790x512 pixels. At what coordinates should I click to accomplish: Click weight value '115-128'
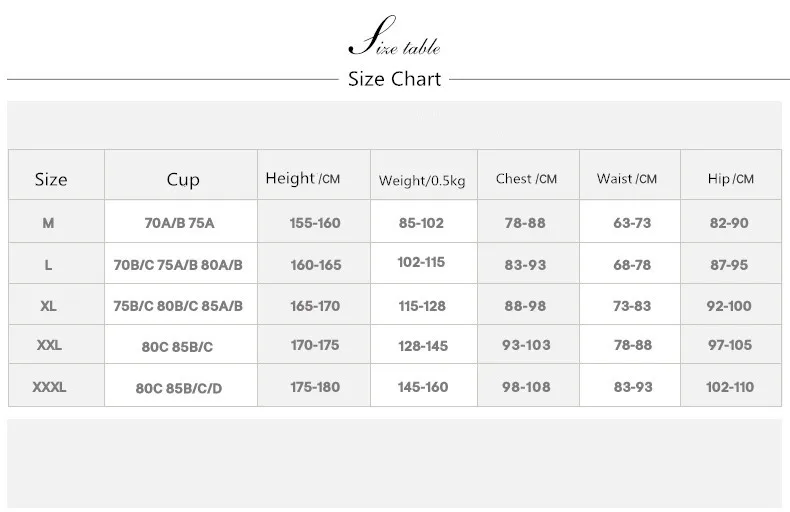(x=422, y=306)
